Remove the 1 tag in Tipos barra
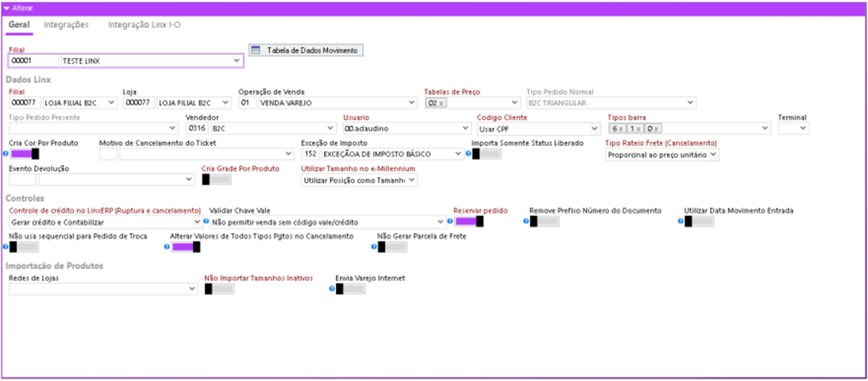 (x=638, y=129)
